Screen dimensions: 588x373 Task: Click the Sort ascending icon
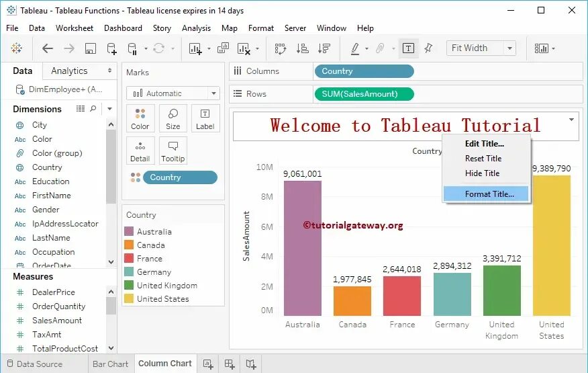[302, 48]
